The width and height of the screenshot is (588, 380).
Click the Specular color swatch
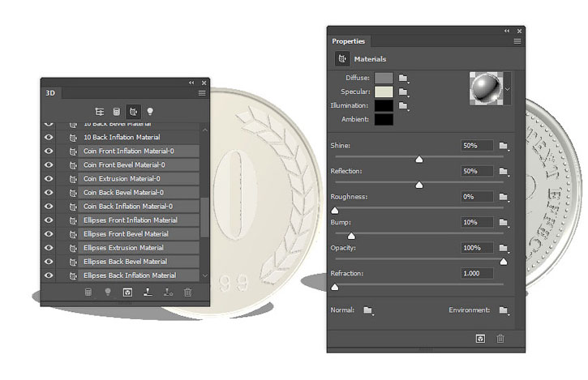click(x=384, y=92)
